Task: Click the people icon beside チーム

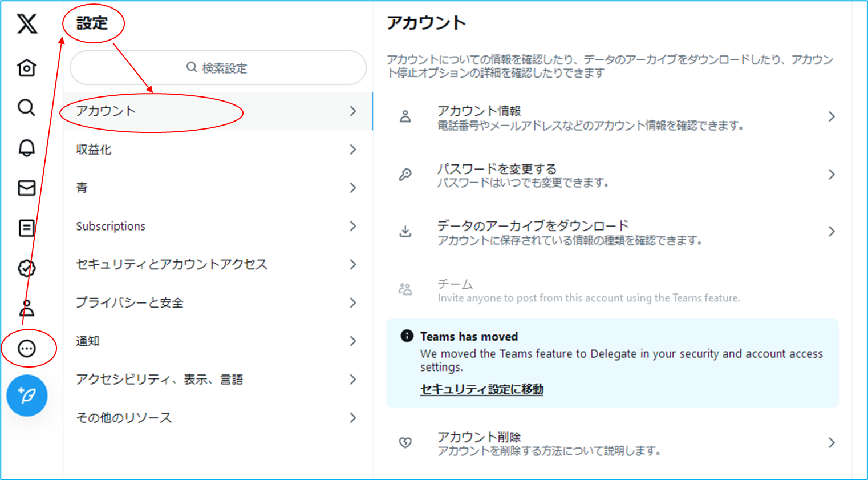Action: tap(405, 289)
